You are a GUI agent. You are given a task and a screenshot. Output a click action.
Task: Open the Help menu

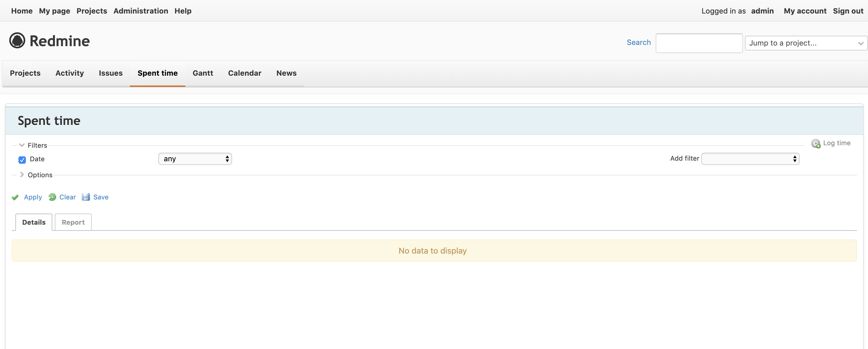[x=183, y=11]
